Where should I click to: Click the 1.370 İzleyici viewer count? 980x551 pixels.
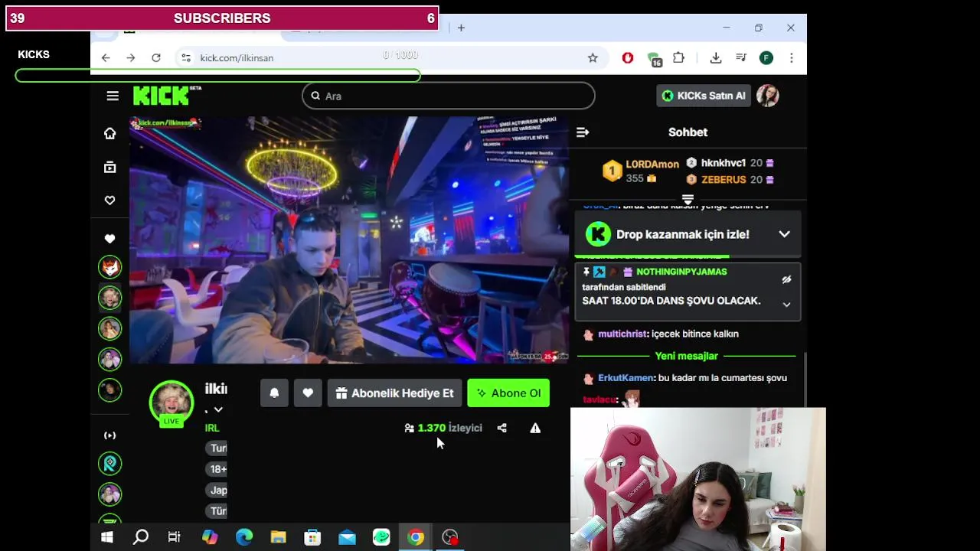point(443,428)
